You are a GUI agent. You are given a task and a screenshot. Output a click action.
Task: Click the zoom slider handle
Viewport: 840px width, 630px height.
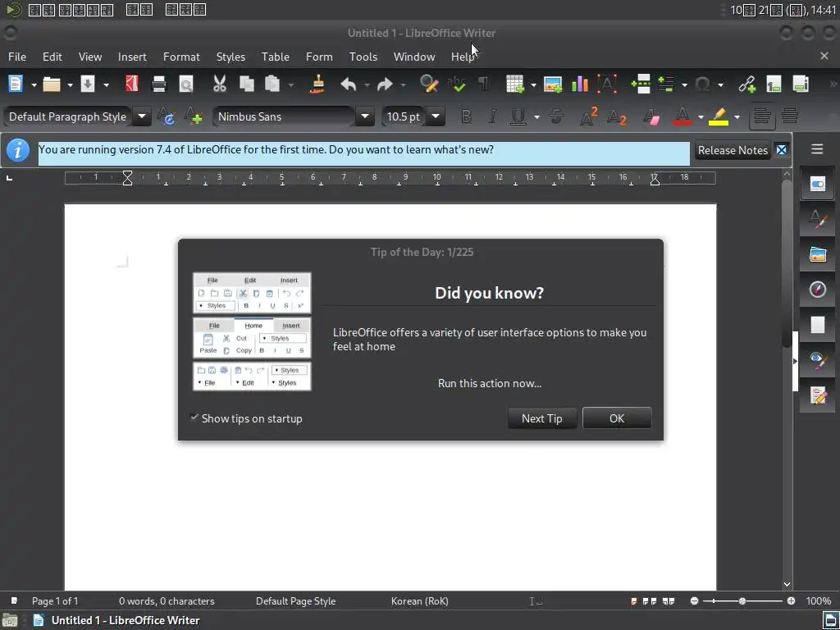click(x=742, y=601)
